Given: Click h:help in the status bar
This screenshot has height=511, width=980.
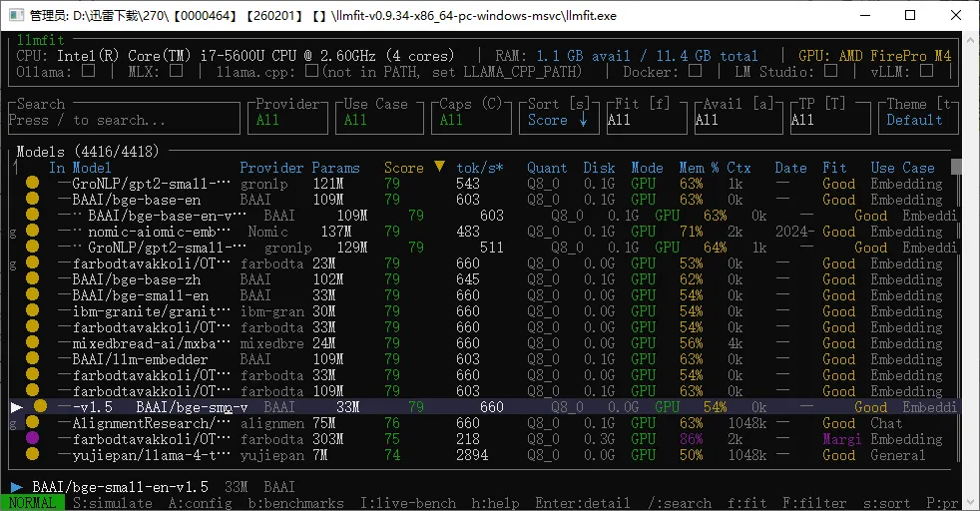Looking at the screenshot, I should [x=495, y=503].
